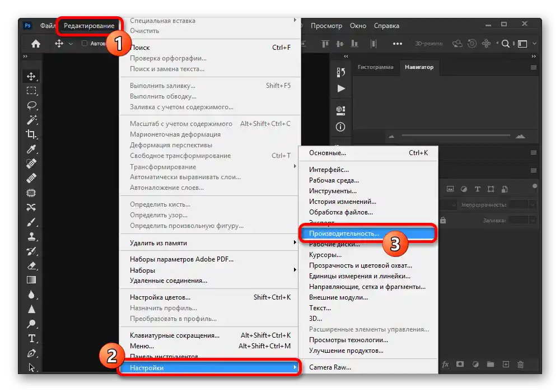This screenshot has width=560, height=392.
Task: Choose Основные... preferences entry
Action: [x=367, y=153]
